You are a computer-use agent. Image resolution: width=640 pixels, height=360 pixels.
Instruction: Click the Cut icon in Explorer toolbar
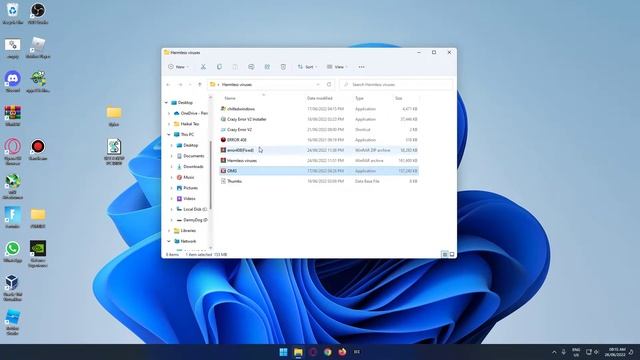203,67
